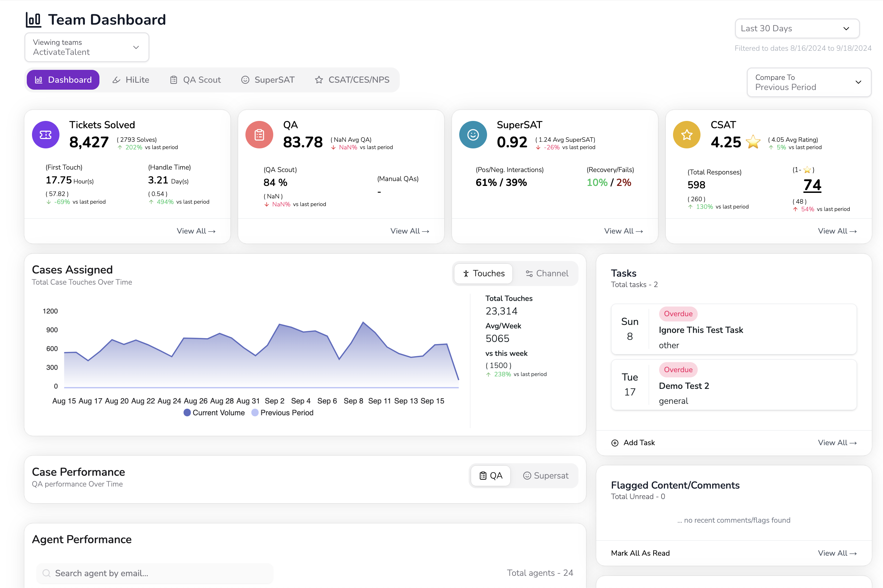Click the gold star beside 4.25 rating
This screenshot has height=588, width=883.
point(753,142)
